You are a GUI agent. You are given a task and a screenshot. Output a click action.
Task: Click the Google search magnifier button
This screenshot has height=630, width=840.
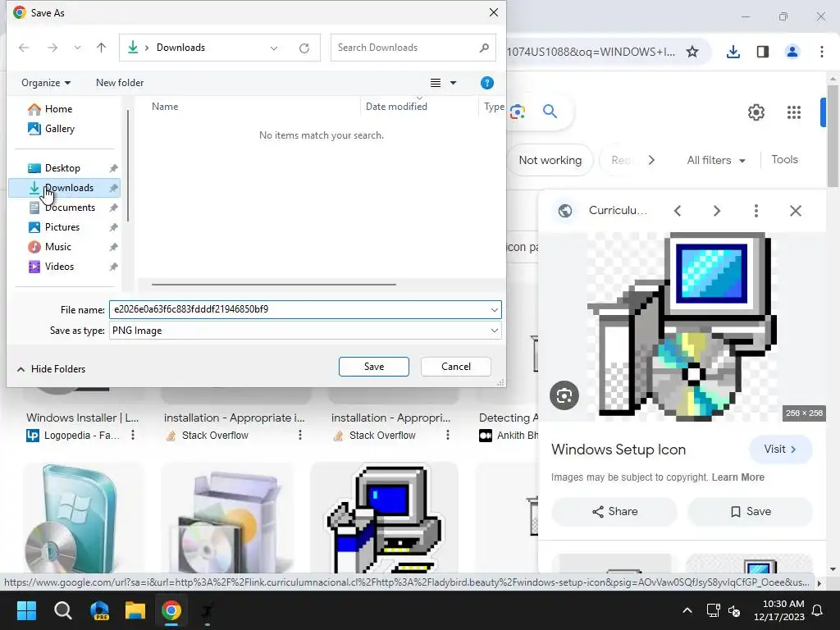550,112
